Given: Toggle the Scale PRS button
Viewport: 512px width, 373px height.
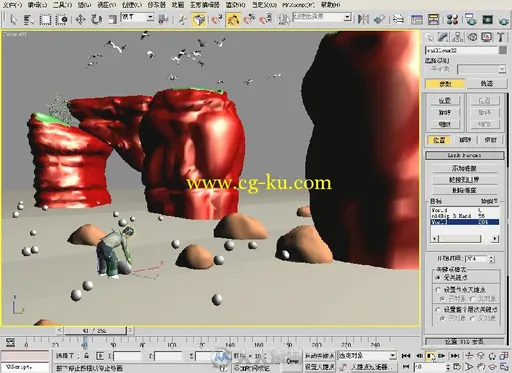Looking at the screenshot, I should pyautogui.click(x=490, y=140).
